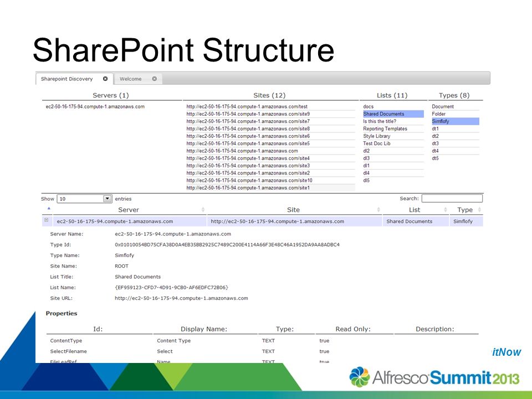Select dl3 in the Lists column
532x399 pixels.
point(366,158)
